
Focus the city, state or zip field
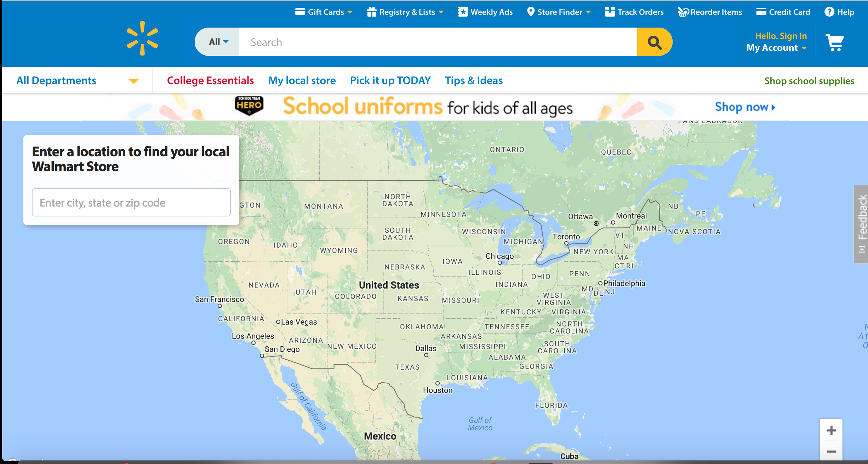131,202
